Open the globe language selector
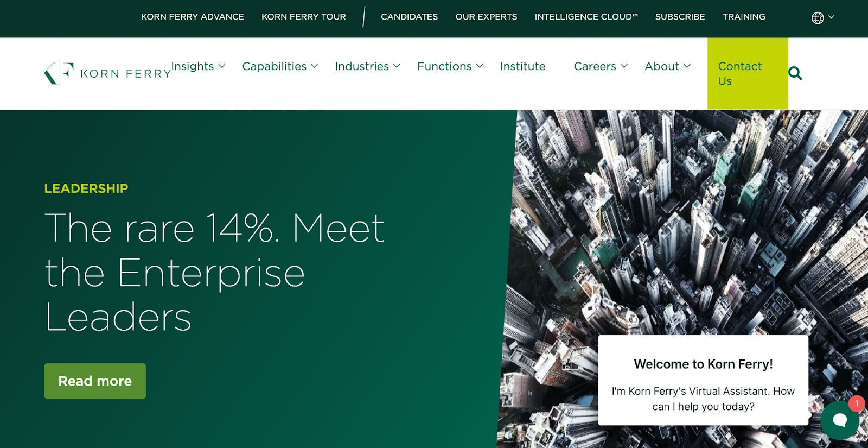This screenshot has height=448, width=868. point(822,18)
